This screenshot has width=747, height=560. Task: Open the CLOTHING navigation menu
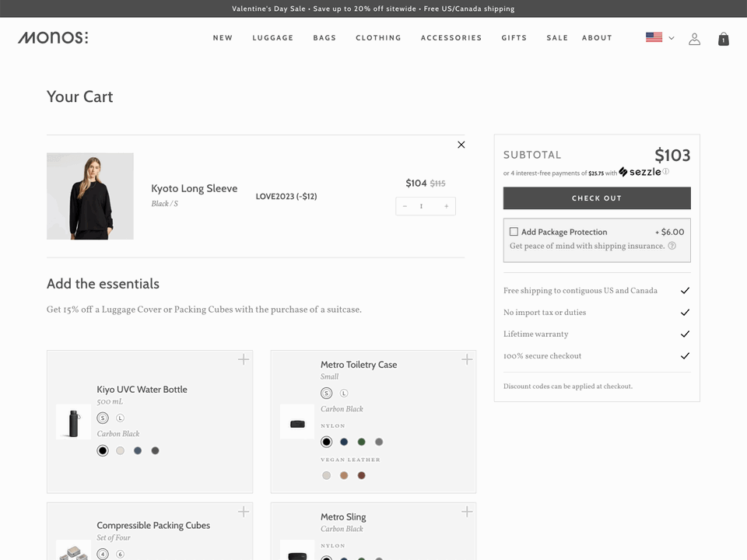(378, 37)
